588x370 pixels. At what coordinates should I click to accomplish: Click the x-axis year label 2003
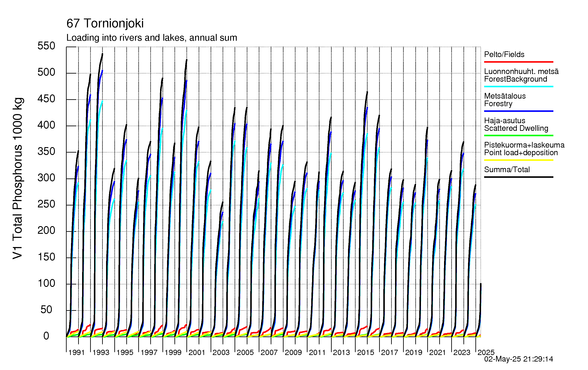(x=221, y=352)
